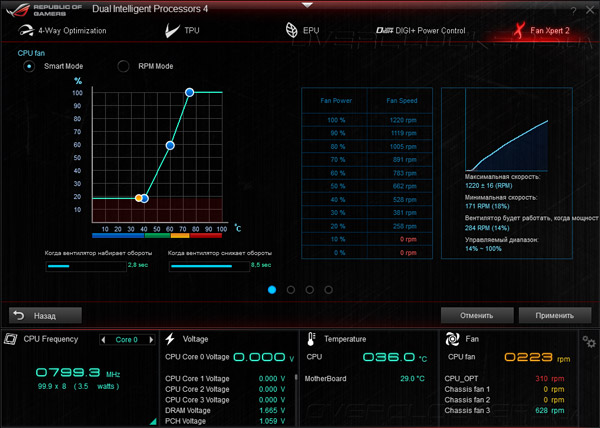
Task: Select the first page indicator dot
Action: point(272,290)
